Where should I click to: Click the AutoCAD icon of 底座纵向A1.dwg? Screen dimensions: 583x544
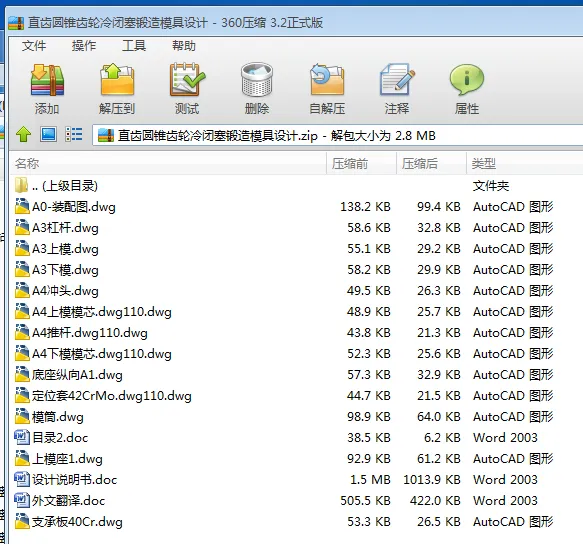[x=22, y=374]
